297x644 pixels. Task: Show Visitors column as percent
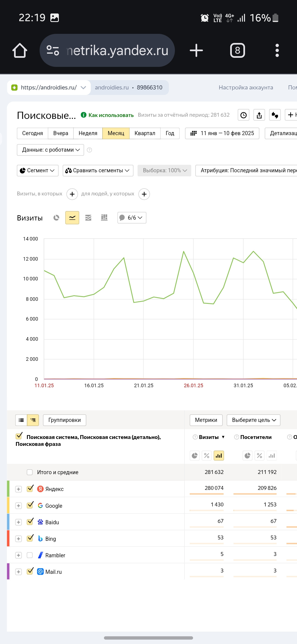tap(260, 456)
